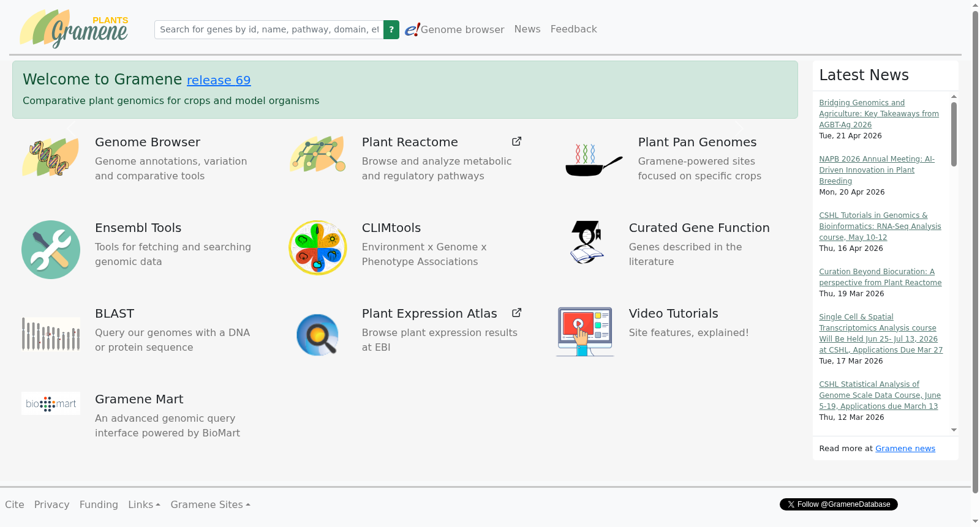Click the Plant Expression Atlas magnifier icon
The width and height of the screenshot is (980, 527).
318,334
